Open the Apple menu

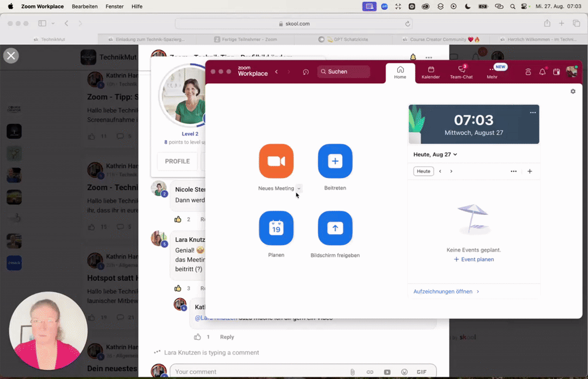(x=10, y=6)
